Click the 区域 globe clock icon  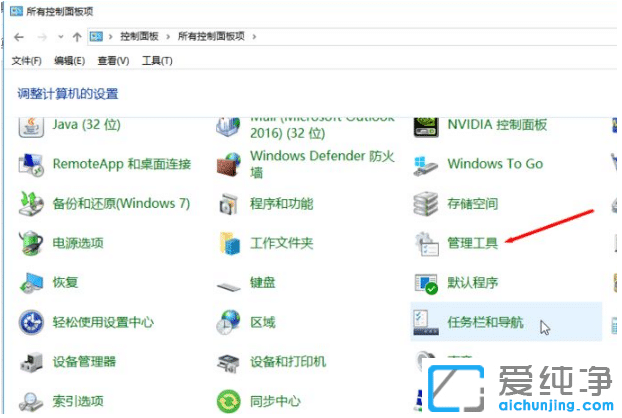228,322
